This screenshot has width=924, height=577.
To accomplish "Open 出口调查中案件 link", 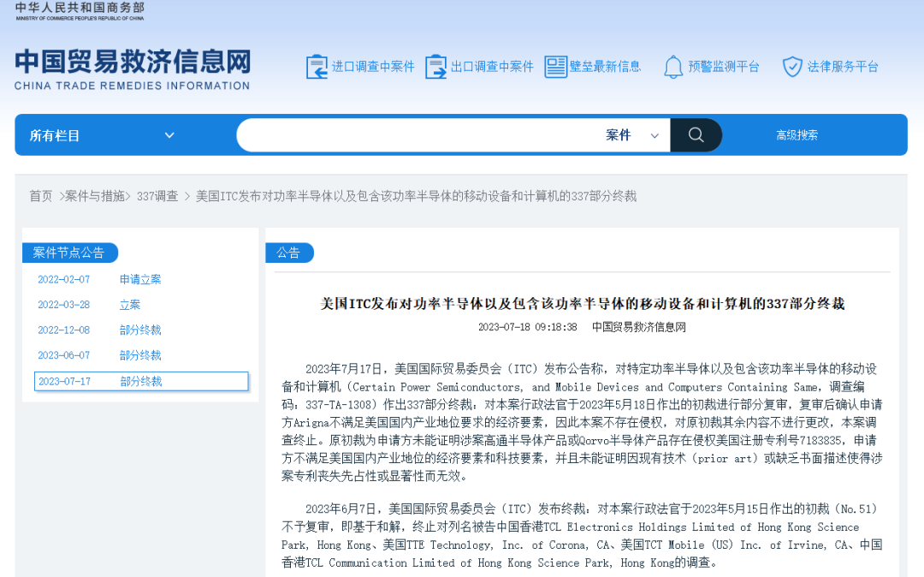I will 492,67.
